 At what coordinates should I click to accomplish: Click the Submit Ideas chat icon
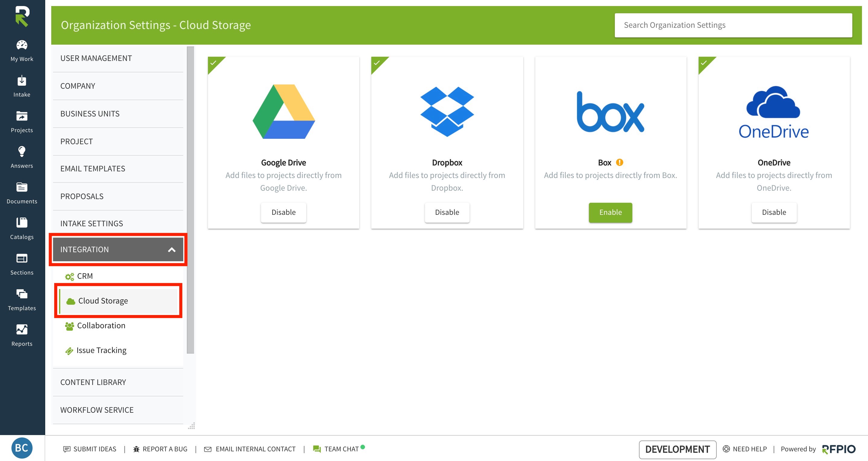point(67,449)
